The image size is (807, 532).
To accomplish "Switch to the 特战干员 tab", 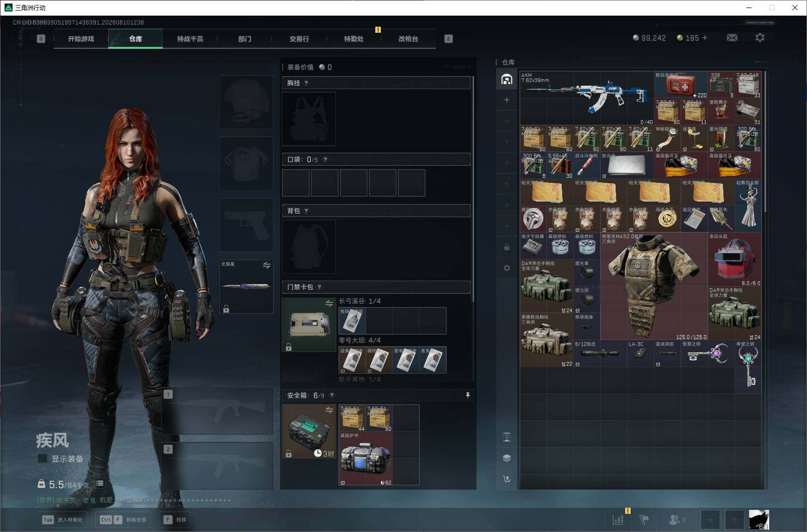I will 190,39.
